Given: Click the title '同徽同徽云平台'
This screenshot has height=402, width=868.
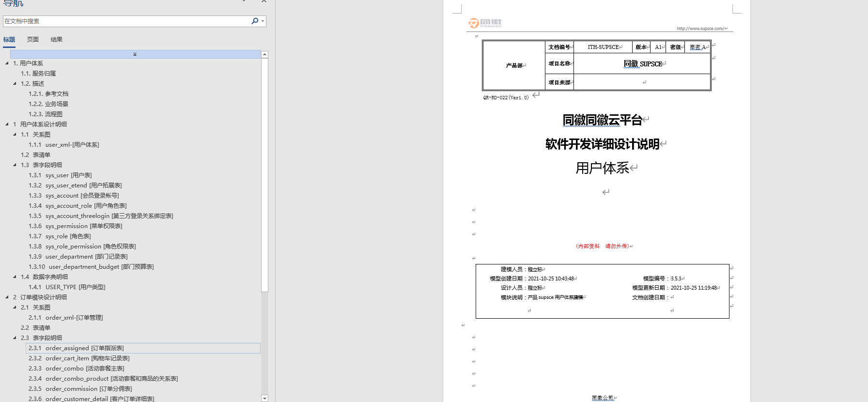Looking at the screenshot, I should pos(603,120).
